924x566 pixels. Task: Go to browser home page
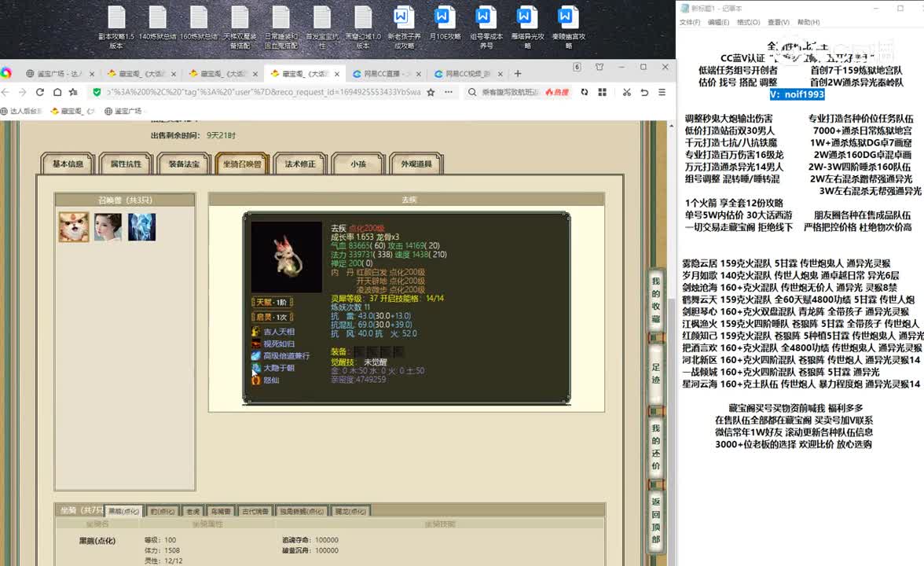coord(57,92)
